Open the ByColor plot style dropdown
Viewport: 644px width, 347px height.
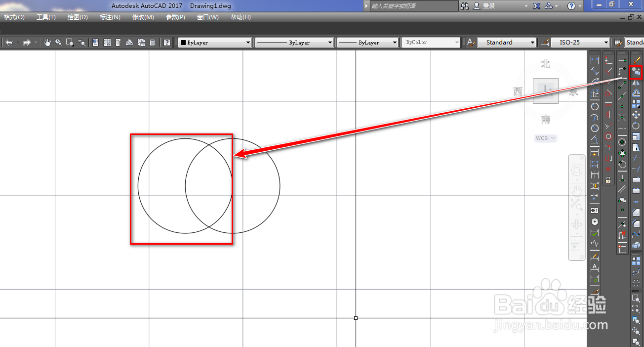point(431,43)
